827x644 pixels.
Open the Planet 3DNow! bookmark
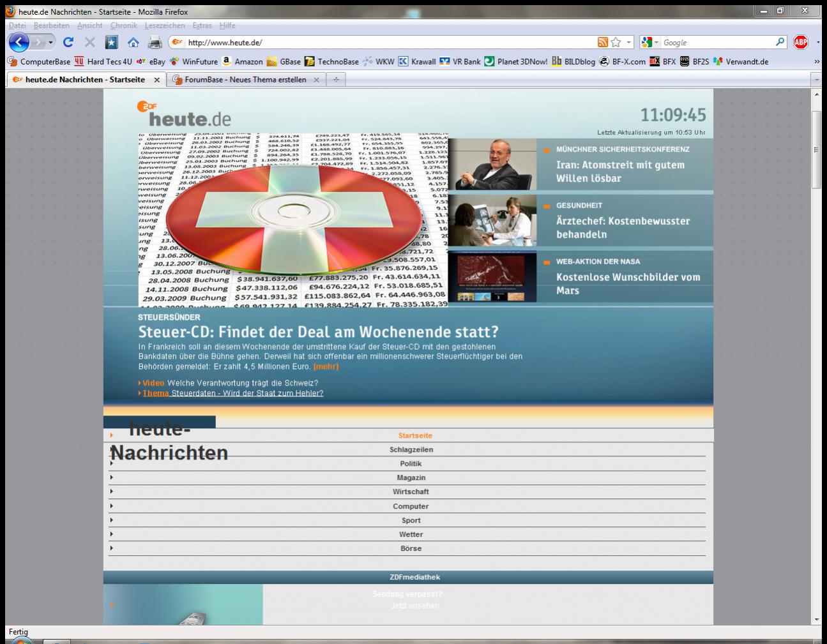(x=516, y=62)
